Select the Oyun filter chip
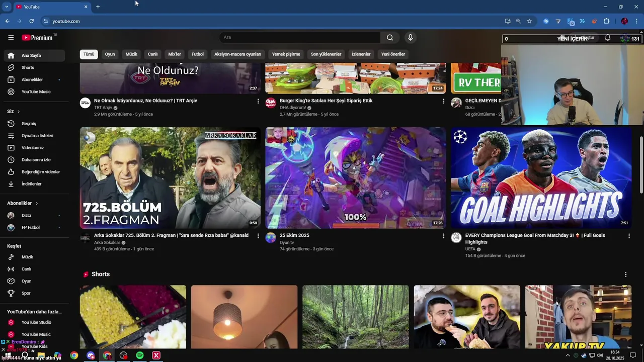 pos(110,54)
